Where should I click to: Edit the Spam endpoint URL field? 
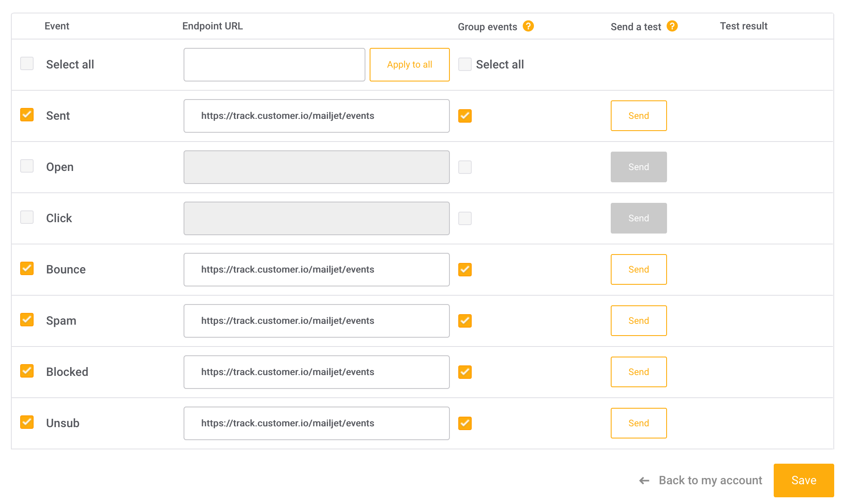tap(317, 321)
